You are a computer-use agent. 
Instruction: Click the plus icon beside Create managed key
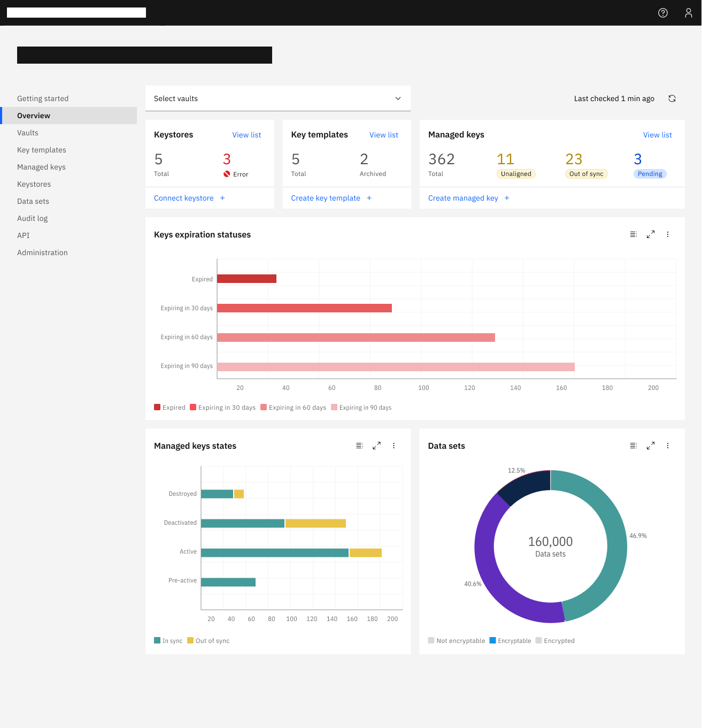[507, 198]
